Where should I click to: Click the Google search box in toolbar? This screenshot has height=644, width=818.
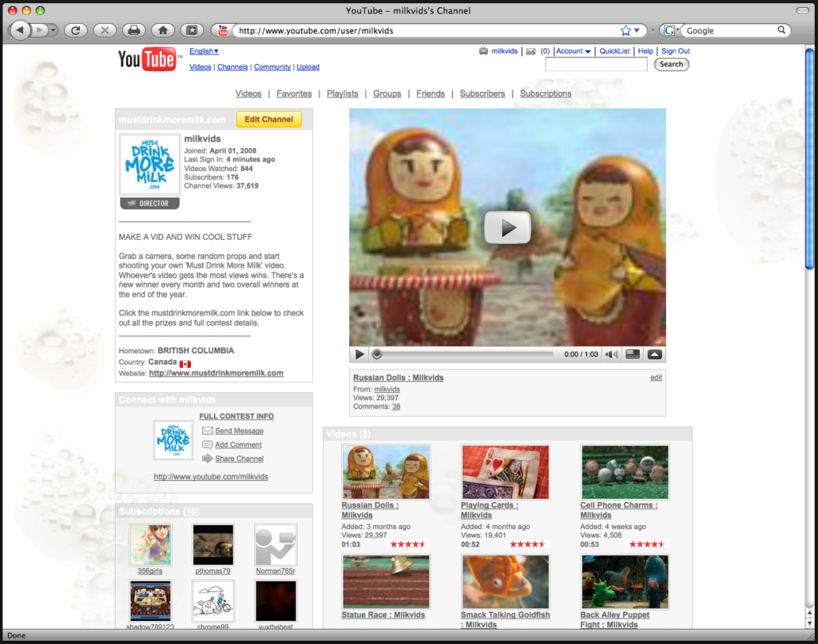click(x=730, y=30)
